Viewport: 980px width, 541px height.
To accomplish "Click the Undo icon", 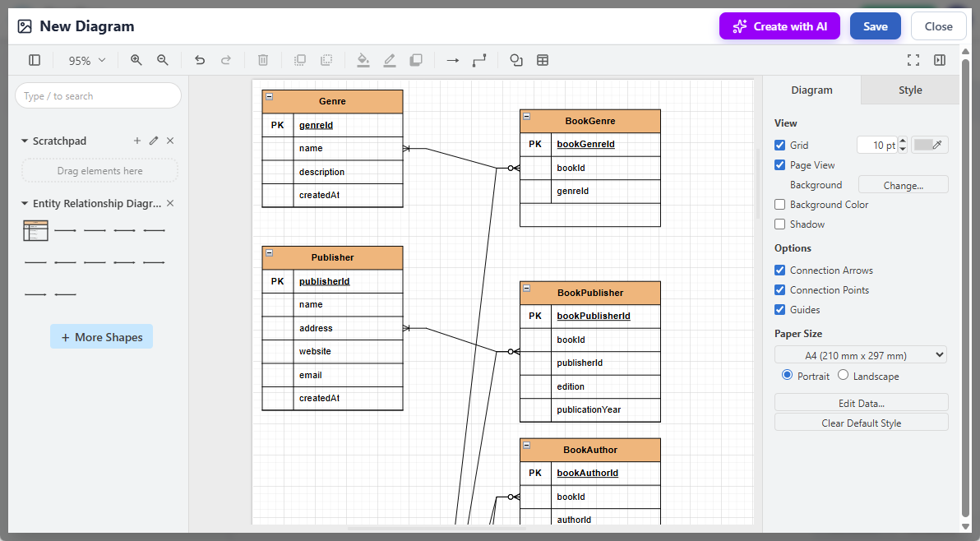I will tap(200, 59).
